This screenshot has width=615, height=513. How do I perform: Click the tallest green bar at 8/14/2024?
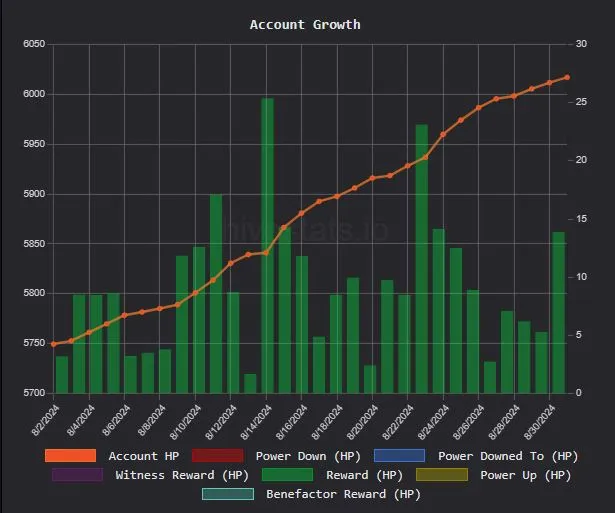click(x=267, y=246)
